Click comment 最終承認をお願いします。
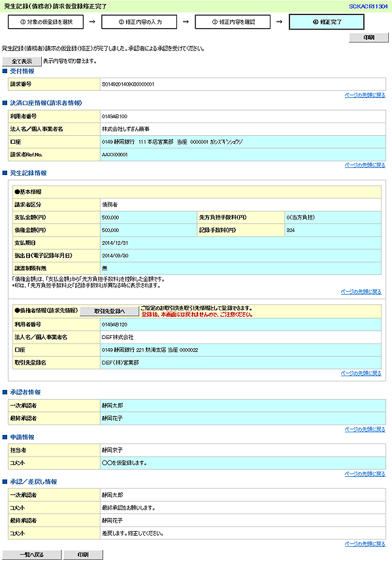Viewport: 392px width, 565px height. [x=129, y=508]
